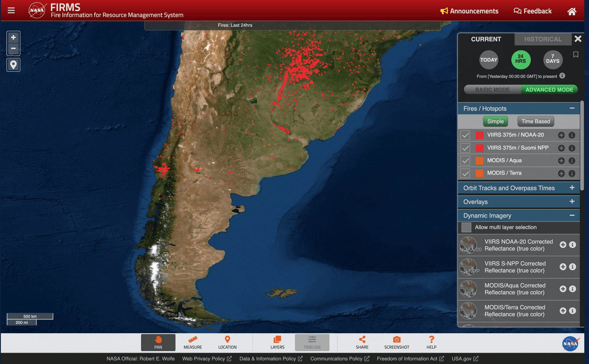Expand the Overlays section
Image resolution: width=589 pixels, height=364 pixels.
[572, 202]
